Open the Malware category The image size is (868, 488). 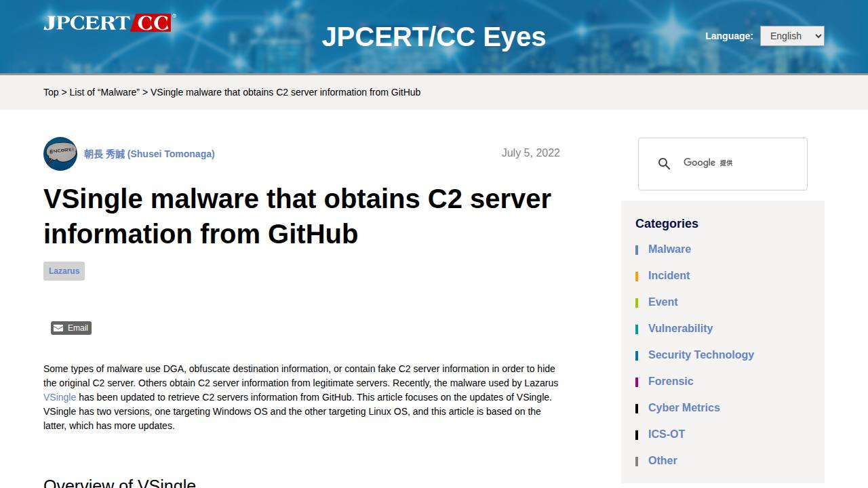669,249
